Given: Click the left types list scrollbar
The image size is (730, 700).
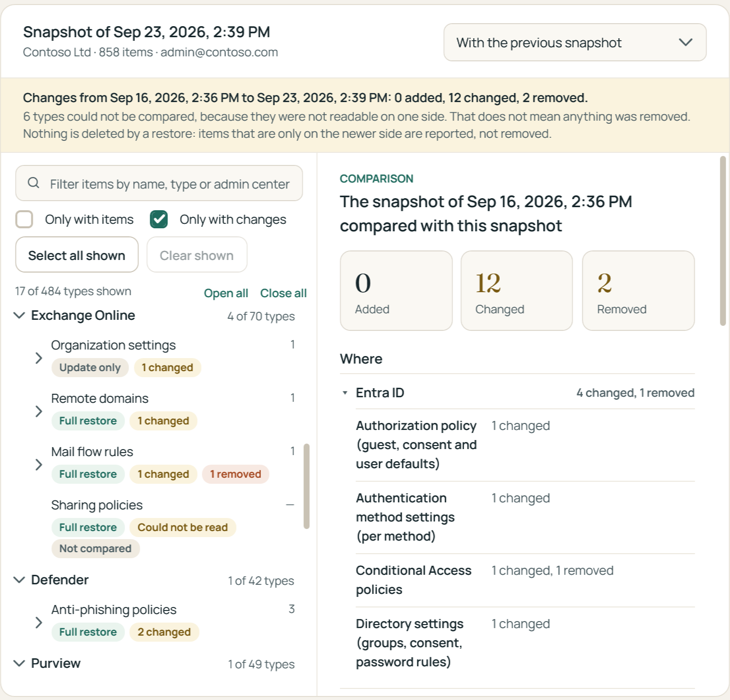Looking at the screenshot, I should 306,486.
